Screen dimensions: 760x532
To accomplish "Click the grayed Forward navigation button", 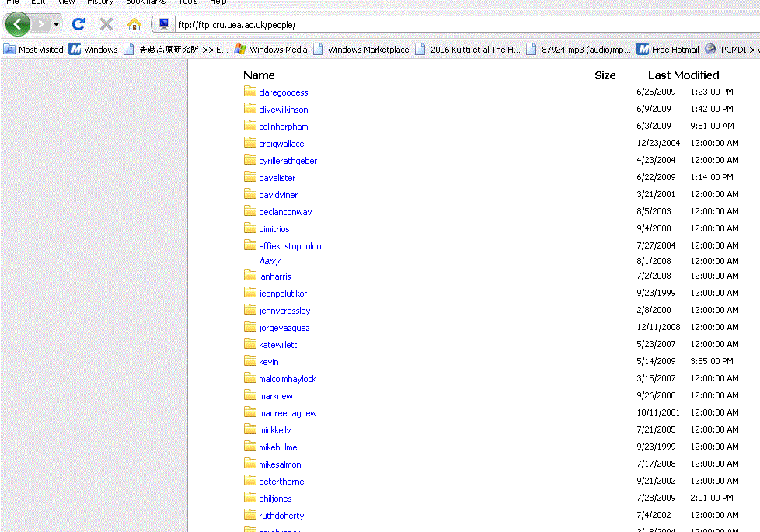I will coord(42,24).
